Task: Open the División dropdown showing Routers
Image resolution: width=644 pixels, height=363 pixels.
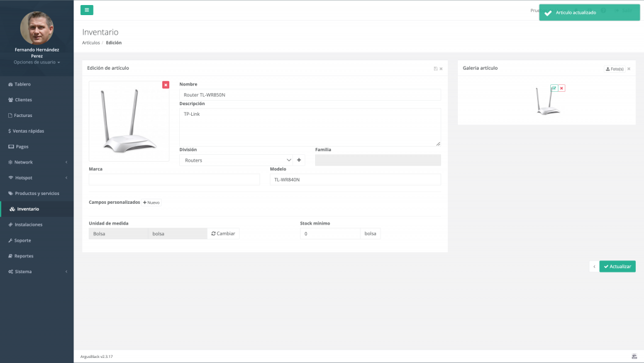Action: [236, 160]
